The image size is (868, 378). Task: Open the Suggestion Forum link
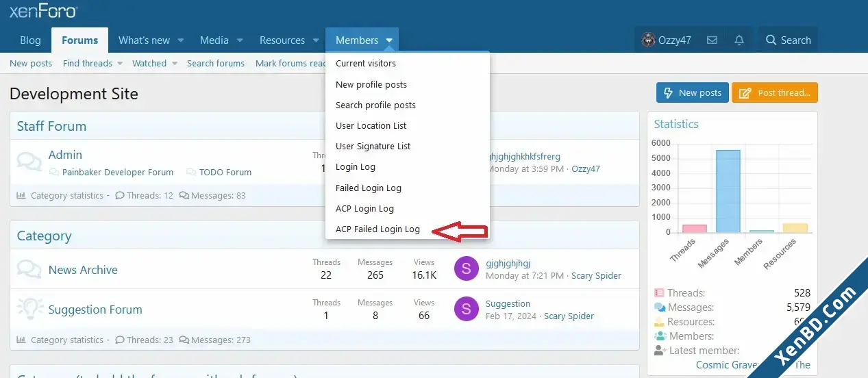tap(95, 310)
